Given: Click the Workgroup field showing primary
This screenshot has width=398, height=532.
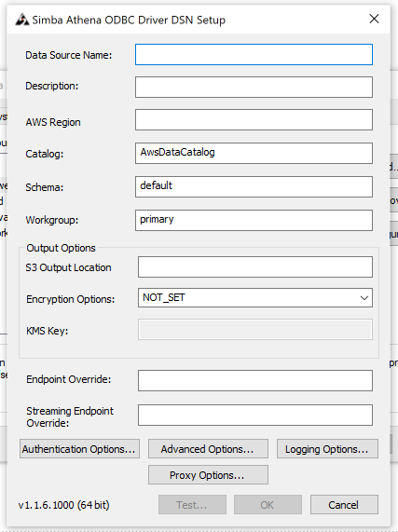Looking at the screenshot, I should pos(254,220).
